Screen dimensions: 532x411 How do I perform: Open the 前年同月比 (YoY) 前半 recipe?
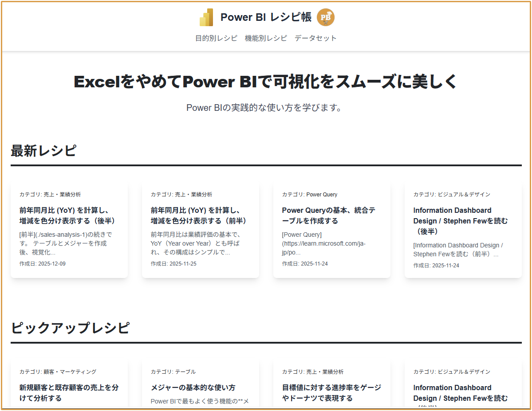[x=200, y=215]
